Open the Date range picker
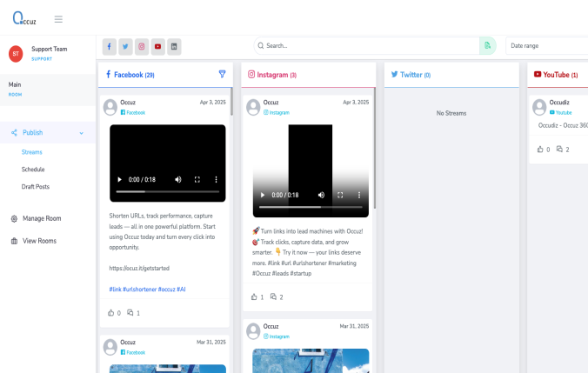Screen dimensions: 588x373 pyautogui.click(x=548, y=45)
